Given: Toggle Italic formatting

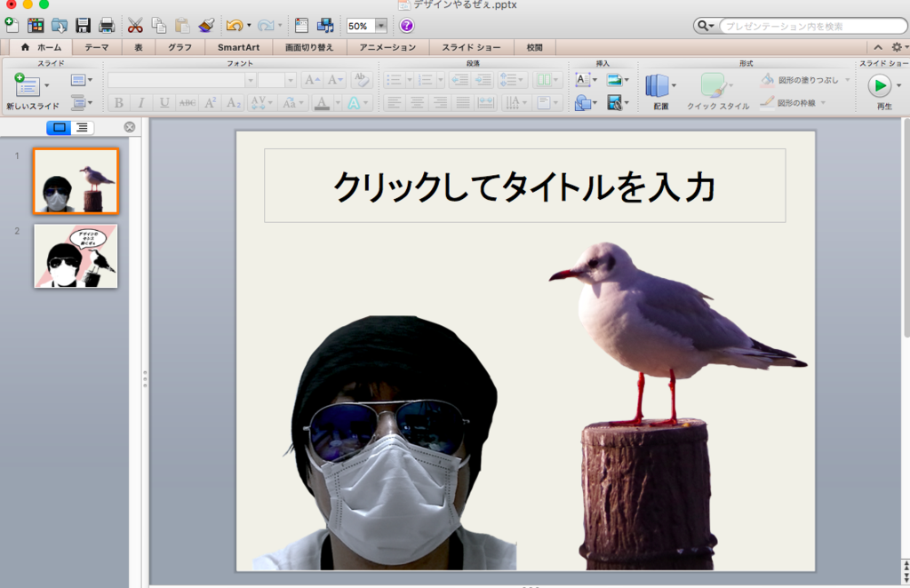Looking at the screenshot, I should [x=141, y=103].
